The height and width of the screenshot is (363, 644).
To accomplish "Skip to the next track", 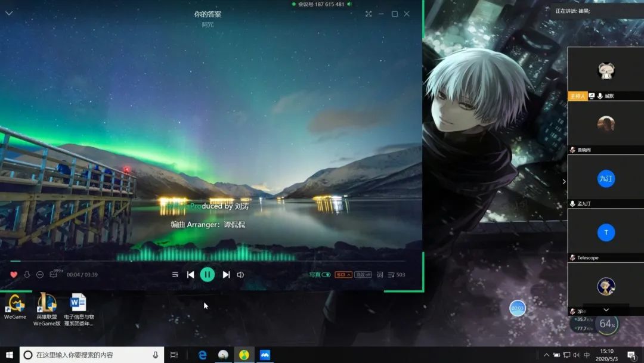I will coord(226,275).
